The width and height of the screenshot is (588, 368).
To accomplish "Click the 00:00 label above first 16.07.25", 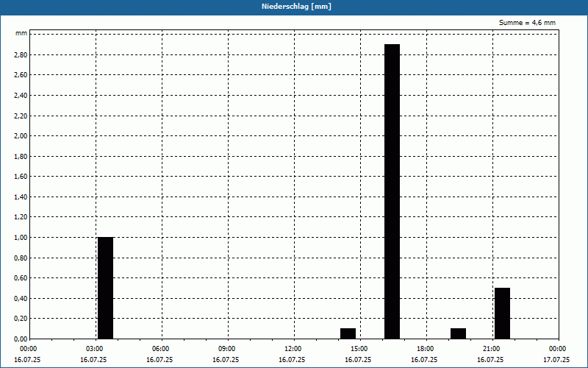I will coord(29,349).
